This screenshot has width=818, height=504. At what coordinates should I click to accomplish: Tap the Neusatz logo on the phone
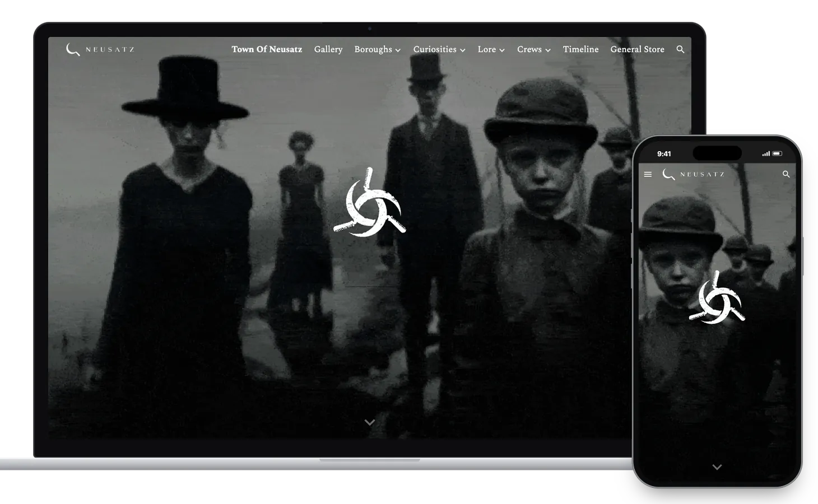coord(693,174)
